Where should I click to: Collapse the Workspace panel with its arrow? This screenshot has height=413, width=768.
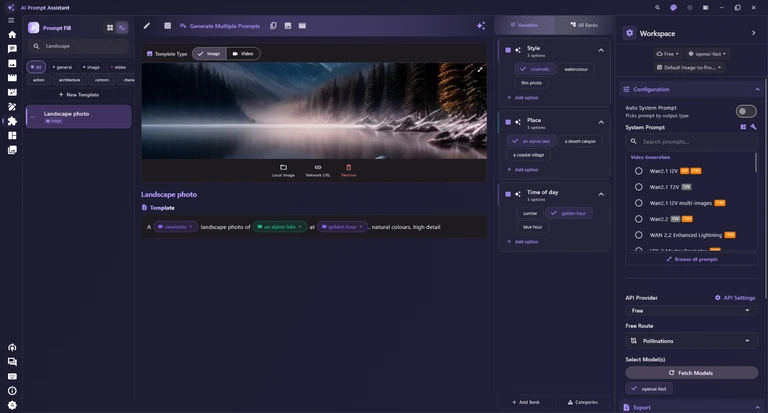[753, 33]
